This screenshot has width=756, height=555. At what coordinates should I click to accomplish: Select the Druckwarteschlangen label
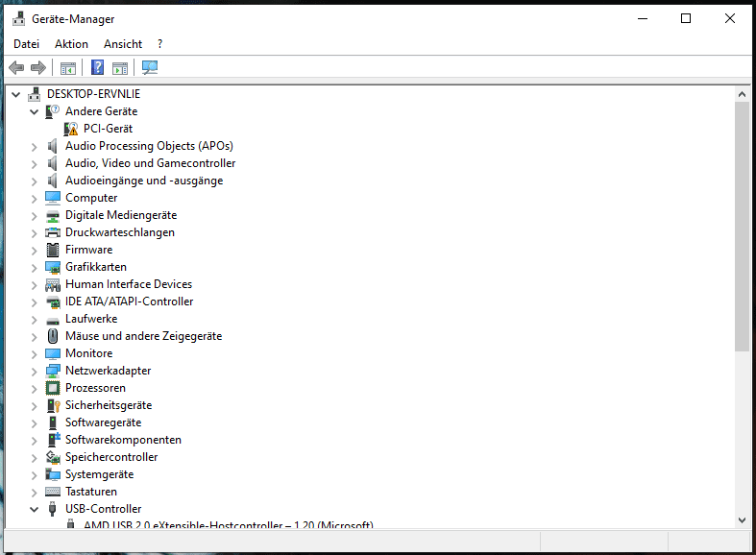pyautogui.click(x=119, y=232)
